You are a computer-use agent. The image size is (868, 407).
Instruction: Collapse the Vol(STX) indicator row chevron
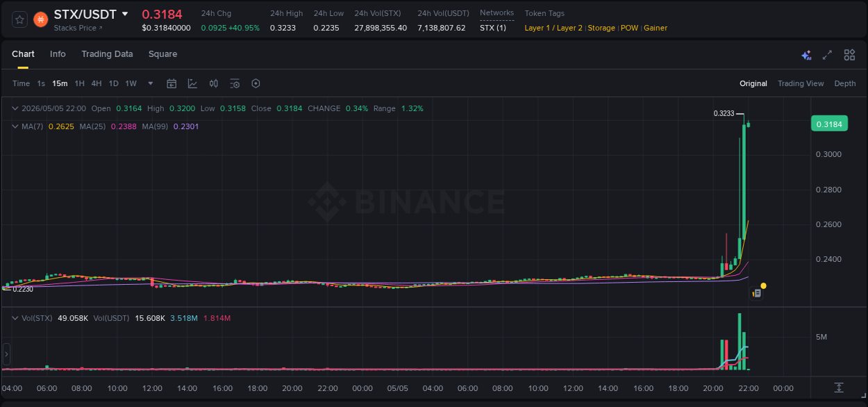[x=15, y=318]
